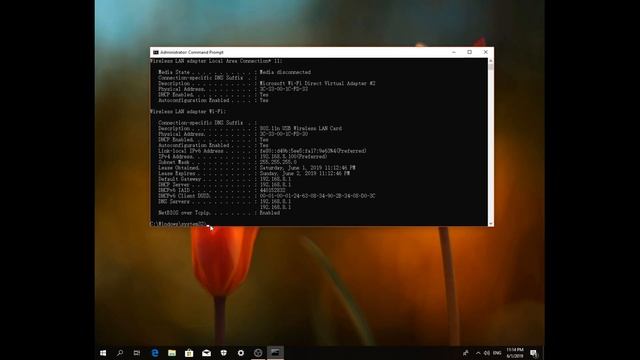Click the Lease Expires Sunday date value
The width and height of the screenshot is (640, 360).
point(304,173)
